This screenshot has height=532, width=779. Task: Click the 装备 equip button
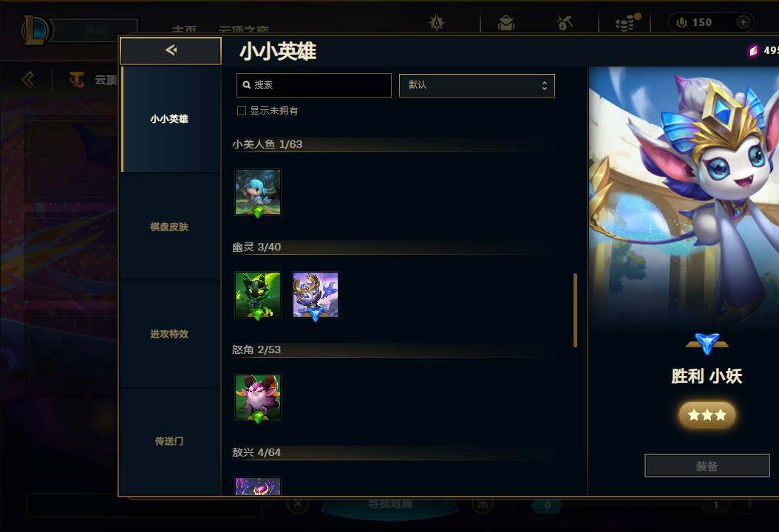click(x=707, y=466)
